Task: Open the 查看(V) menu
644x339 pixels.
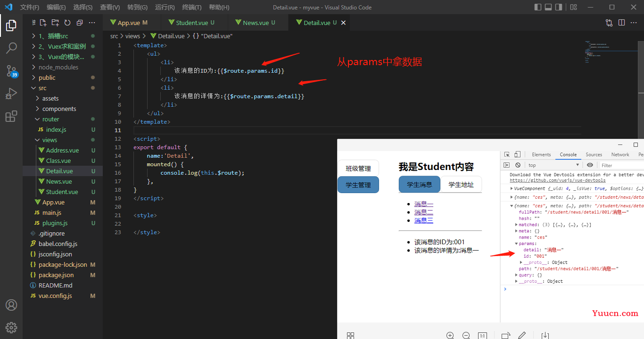Action: tap(110, 7)
